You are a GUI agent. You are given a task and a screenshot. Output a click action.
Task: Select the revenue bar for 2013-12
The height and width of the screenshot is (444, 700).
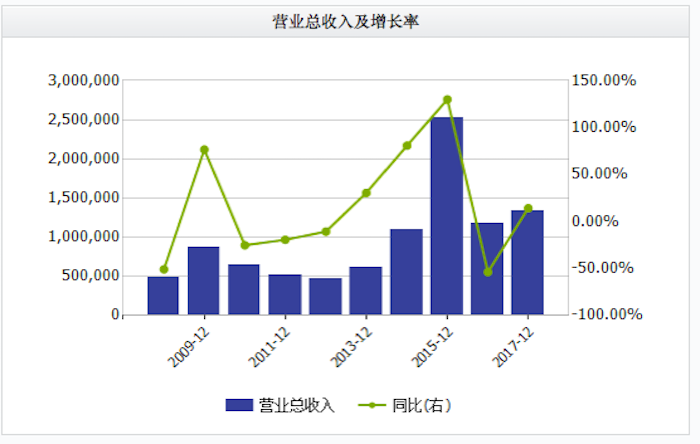click(x=366, y=291)
